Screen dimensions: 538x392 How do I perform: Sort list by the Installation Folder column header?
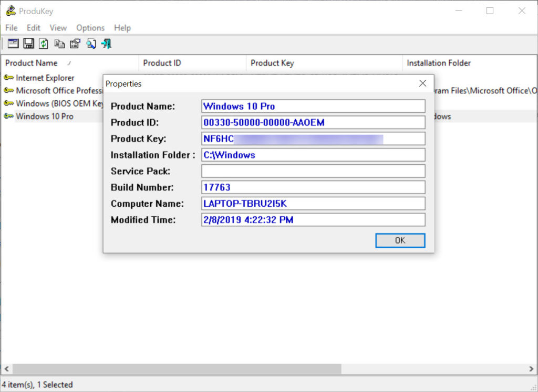click(470, 63)
